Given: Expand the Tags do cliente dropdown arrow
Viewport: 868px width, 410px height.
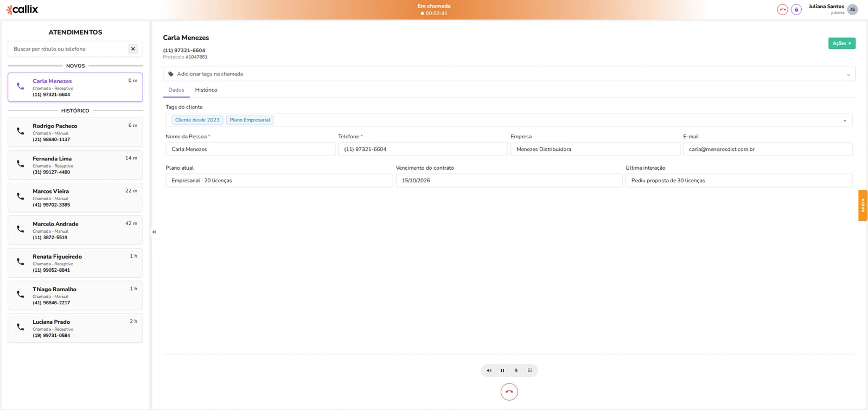Looking at the screenshot, I should 844,120.
